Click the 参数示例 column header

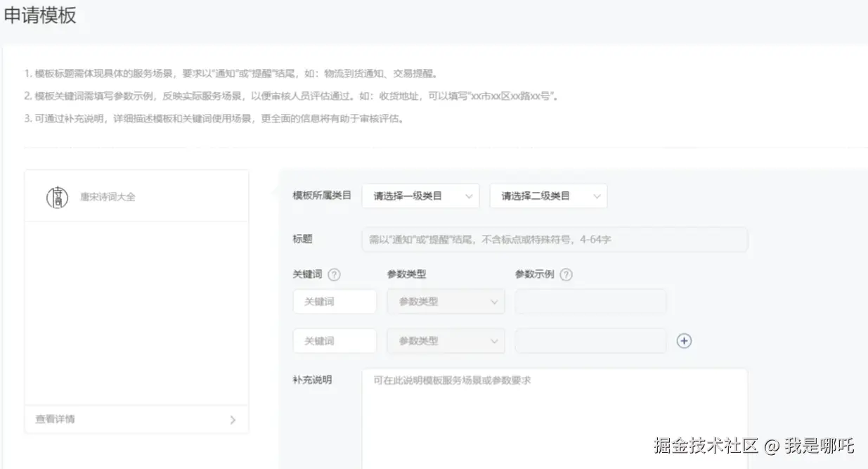coord(534,274)
